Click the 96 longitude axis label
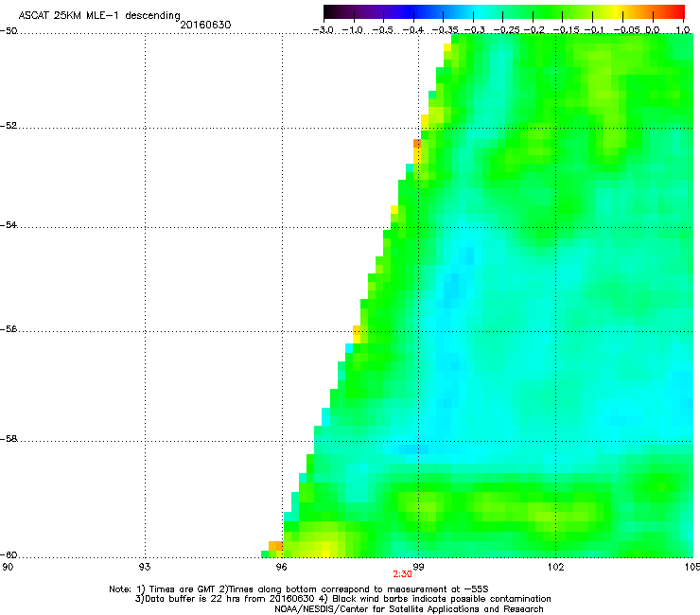This screenshot has width=700, height=615. pos(281,567)
